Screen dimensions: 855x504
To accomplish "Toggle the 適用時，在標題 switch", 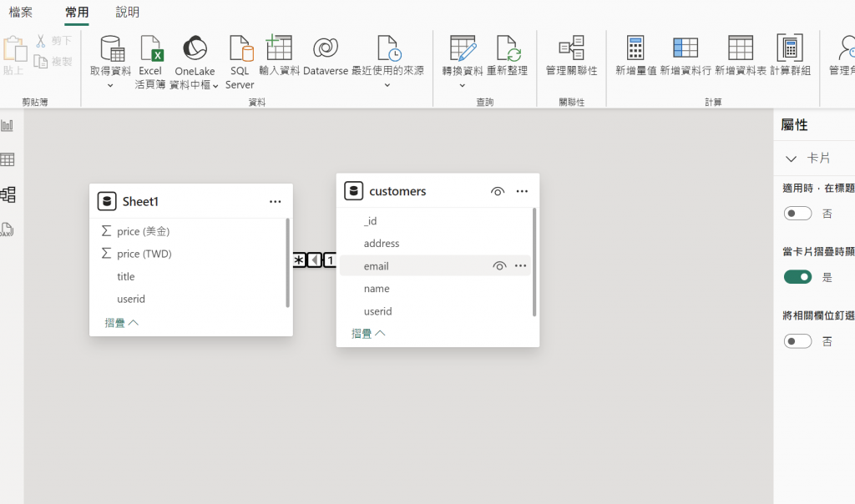I will tap(797, 214).
